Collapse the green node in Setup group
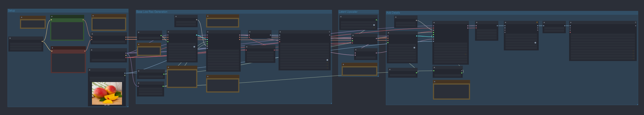The image size is (644, 115). point(52,17)
